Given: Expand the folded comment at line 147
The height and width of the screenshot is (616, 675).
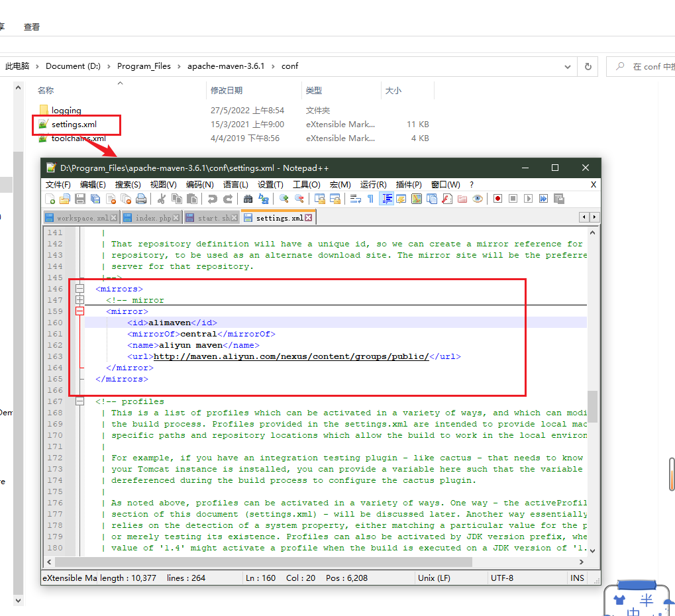Looking at the screenshot, I should [x=80, y=299].
